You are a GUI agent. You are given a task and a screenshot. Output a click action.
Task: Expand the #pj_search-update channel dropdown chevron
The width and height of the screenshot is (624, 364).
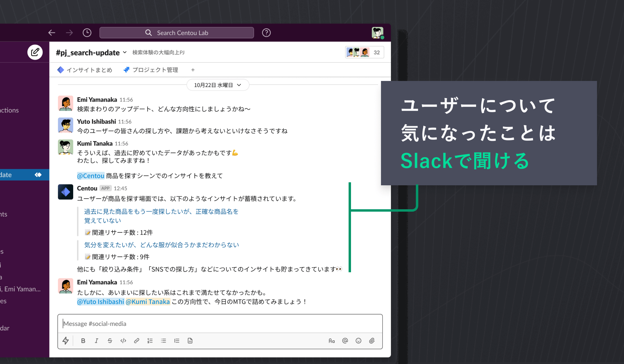(x=125, y=52)
